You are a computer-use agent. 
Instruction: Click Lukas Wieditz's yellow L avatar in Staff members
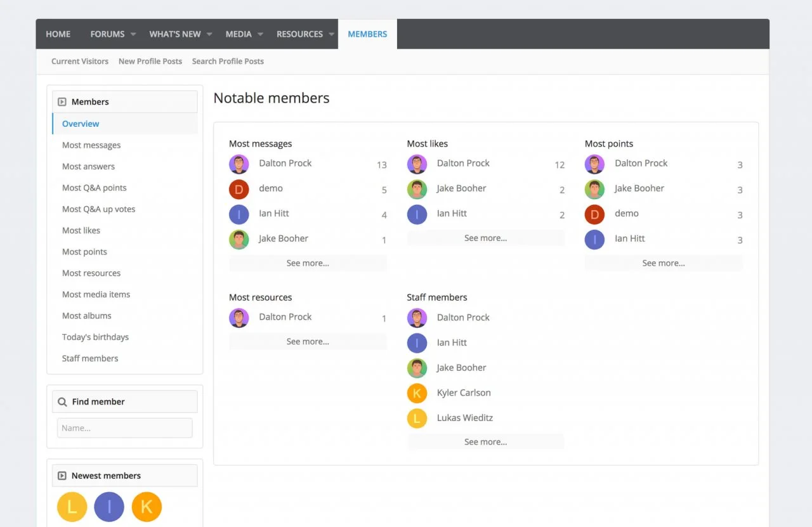tap(417, 419)
